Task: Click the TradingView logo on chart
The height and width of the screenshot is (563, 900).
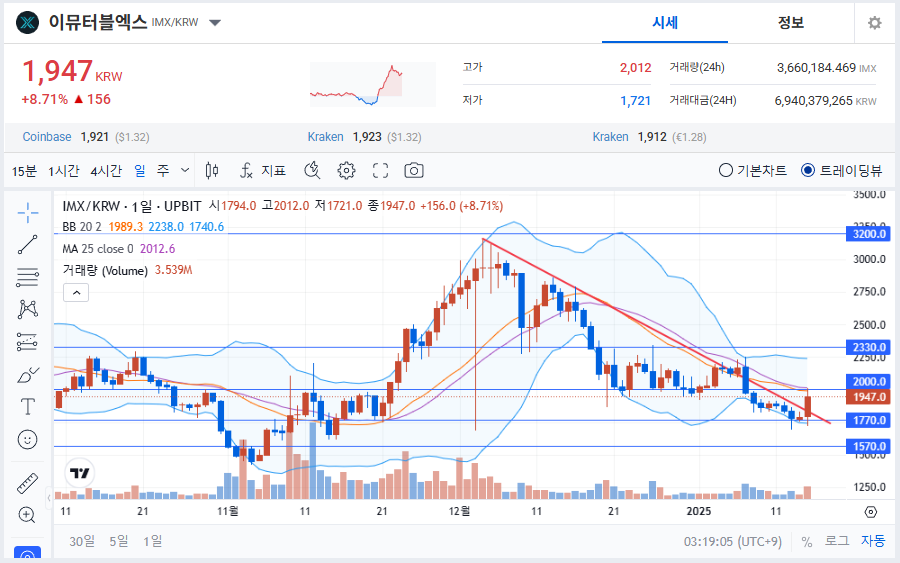Action: pos(80,473)
